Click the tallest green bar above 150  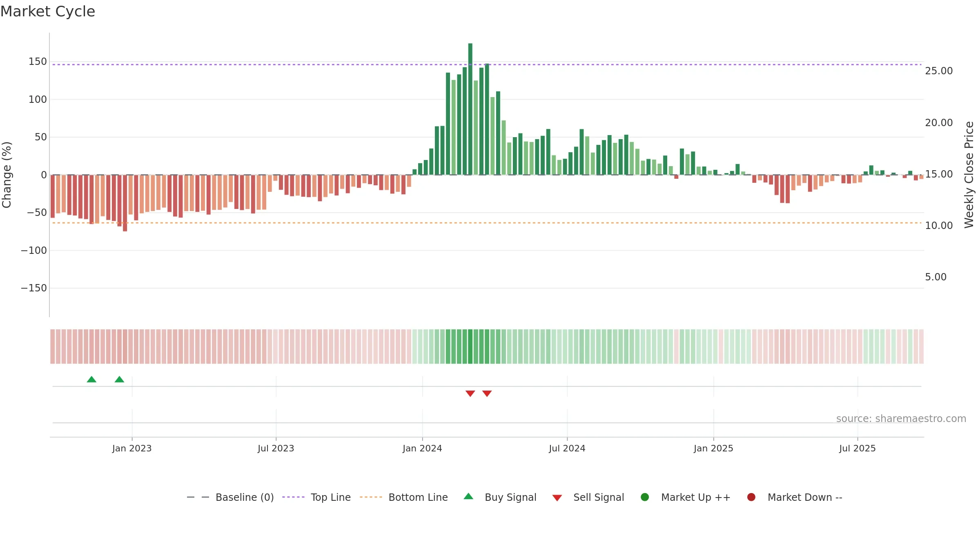[470, 109]
